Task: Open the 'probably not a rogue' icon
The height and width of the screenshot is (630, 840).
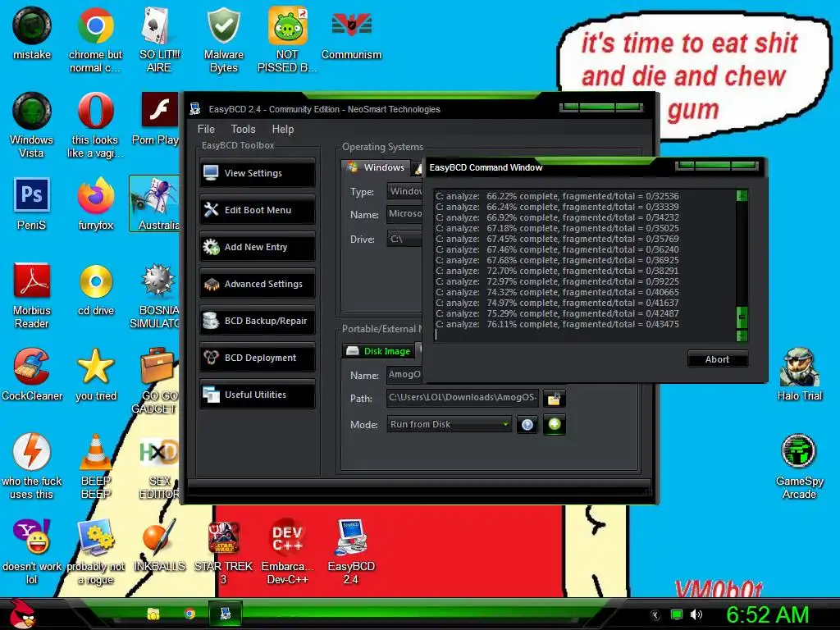Action: (95, 552)
